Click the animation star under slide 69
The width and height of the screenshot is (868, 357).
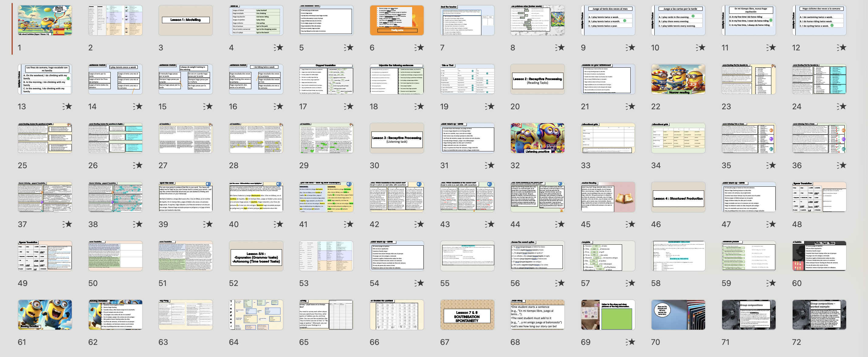click(x=630, y=342)
